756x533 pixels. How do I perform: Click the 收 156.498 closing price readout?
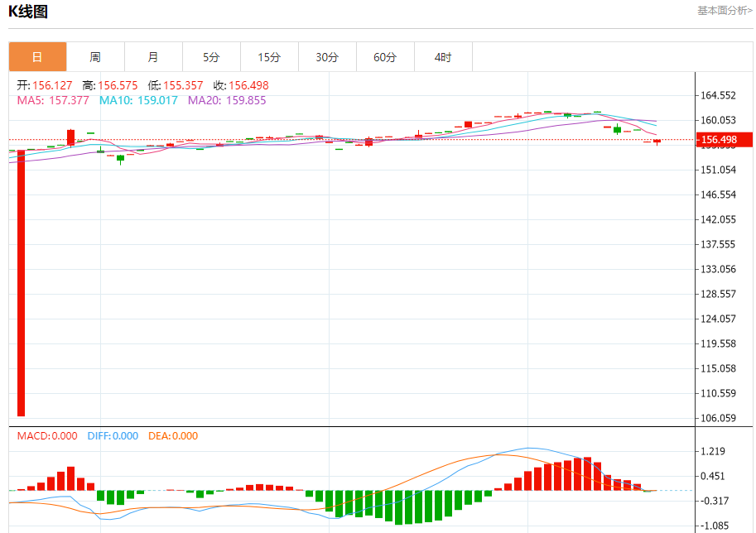point(240,85)
